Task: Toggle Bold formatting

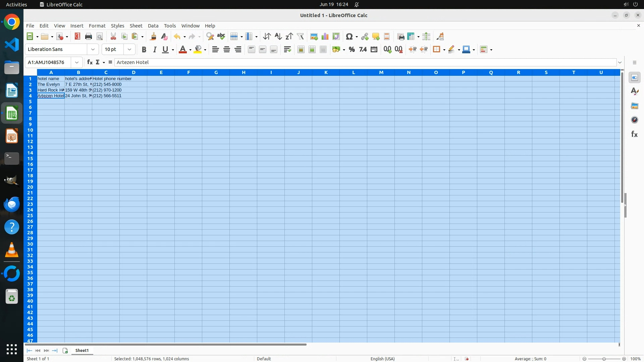Action: click(144, 50)
